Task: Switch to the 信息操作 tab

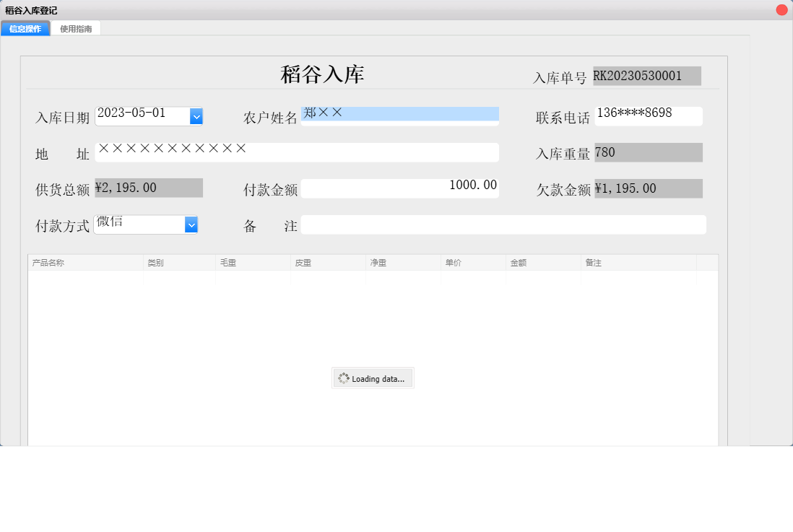Action: click(x=25, y=29)
